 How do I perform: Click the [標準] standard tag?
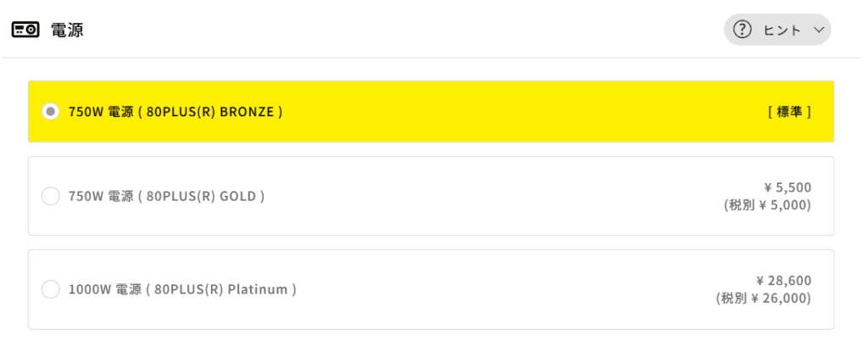tap(789, 111)
